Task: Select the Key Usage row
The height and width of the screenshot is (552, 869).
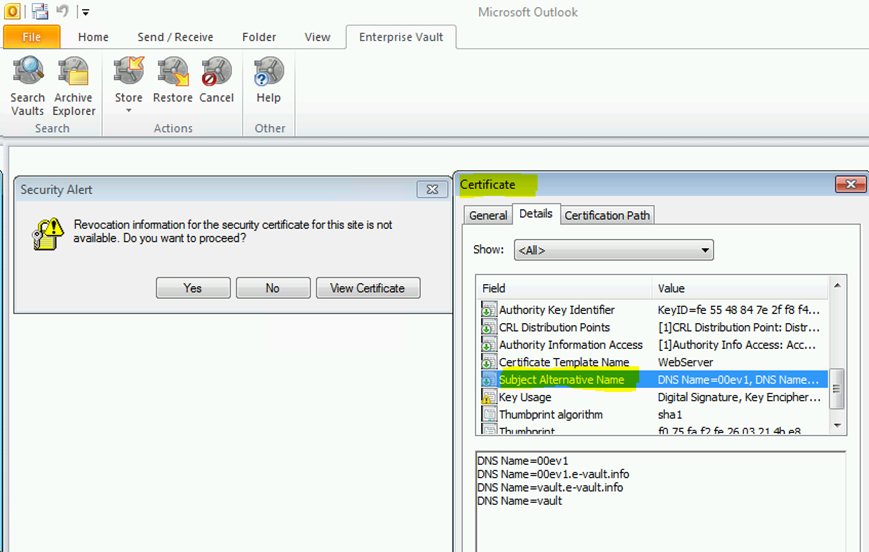Action: [654, 397]
